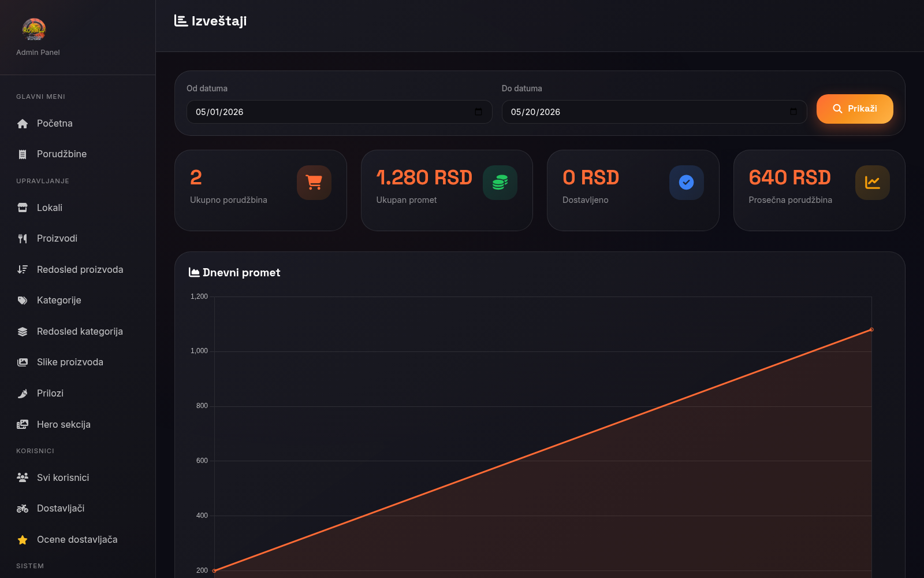Click the users icon beside Svi korisnici

(x=23, y=477)
